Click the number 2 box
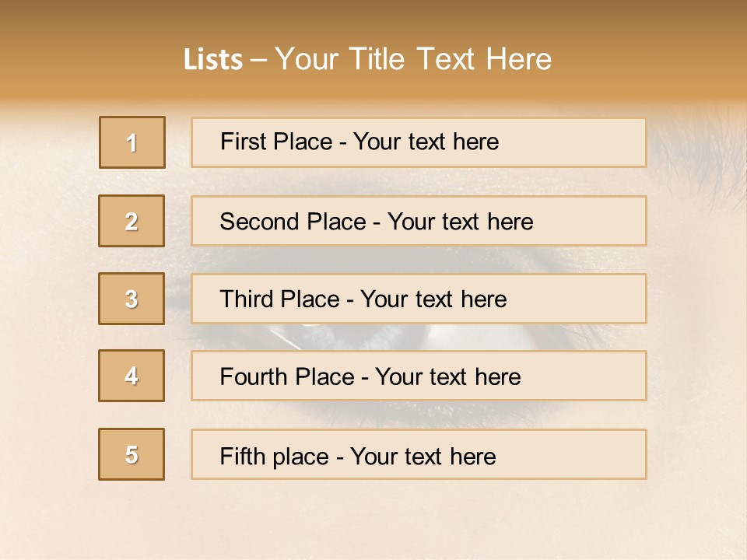This screenshot has height=560, width=747. pyautogui.click(x=132, y=221)
